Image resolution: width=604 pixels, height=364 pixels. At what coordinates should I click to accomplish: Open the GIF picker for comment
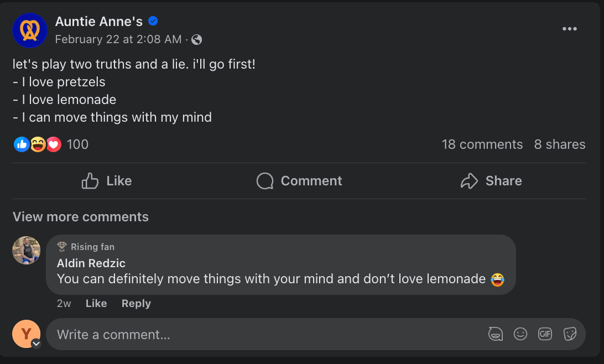click(545, 334)
